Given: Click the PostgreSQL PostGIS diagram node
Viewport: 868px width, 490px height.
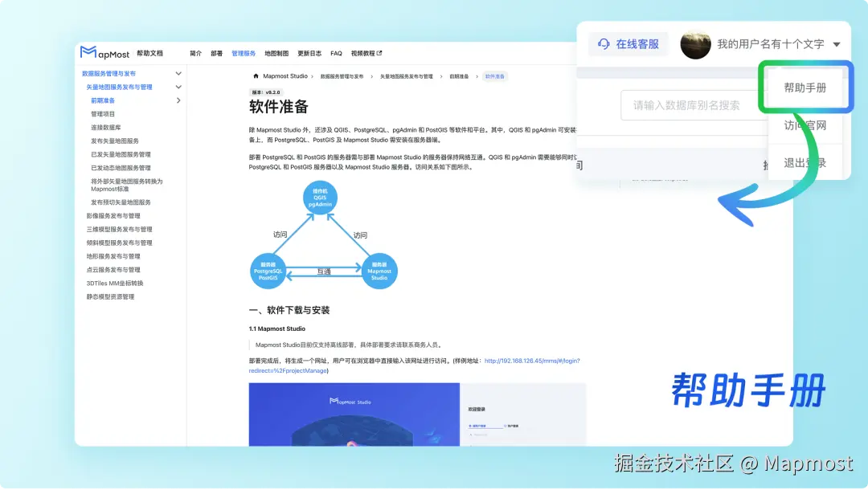Looking at the screenshot, I should click(x=268, y=271).
